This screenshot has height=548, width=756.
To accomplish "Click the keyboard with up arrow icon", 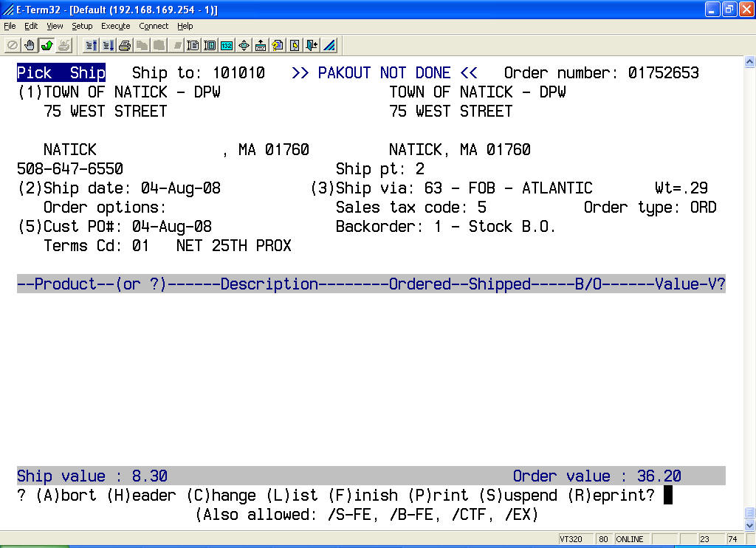I will [x=261, y=45].
